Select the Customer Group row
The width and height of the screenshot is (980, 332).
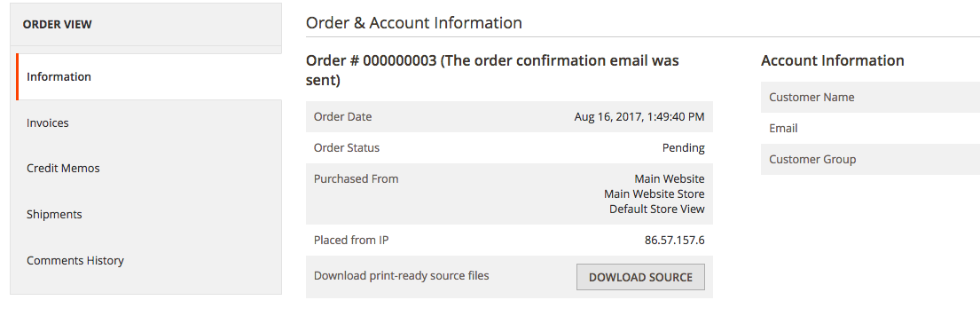(x=870, y=160)
